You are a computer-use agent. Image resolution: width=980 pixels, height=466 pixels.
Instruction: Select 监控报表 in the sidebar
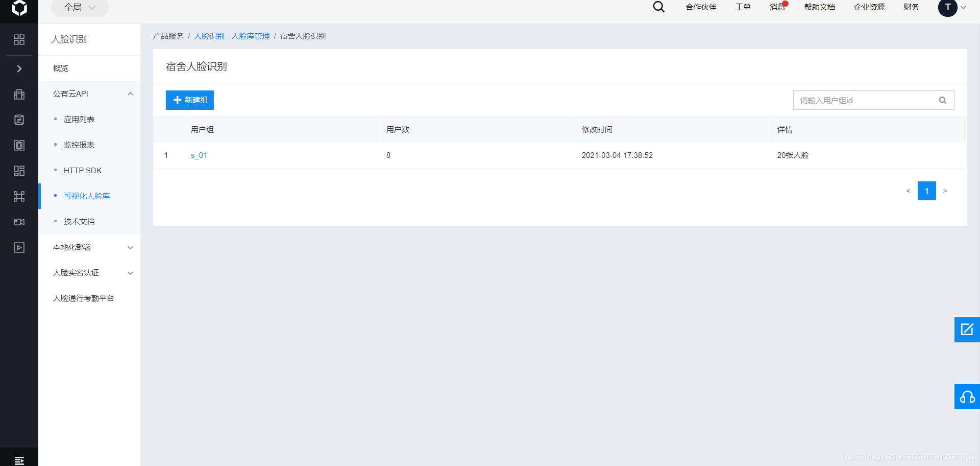pos(79,145)
